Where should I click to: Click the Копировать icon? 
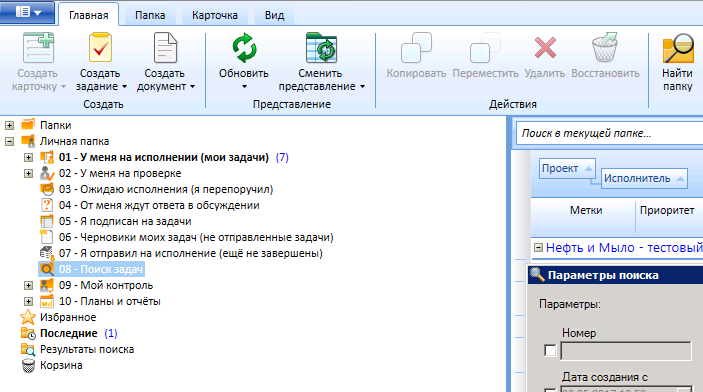[x=416, y=48]
